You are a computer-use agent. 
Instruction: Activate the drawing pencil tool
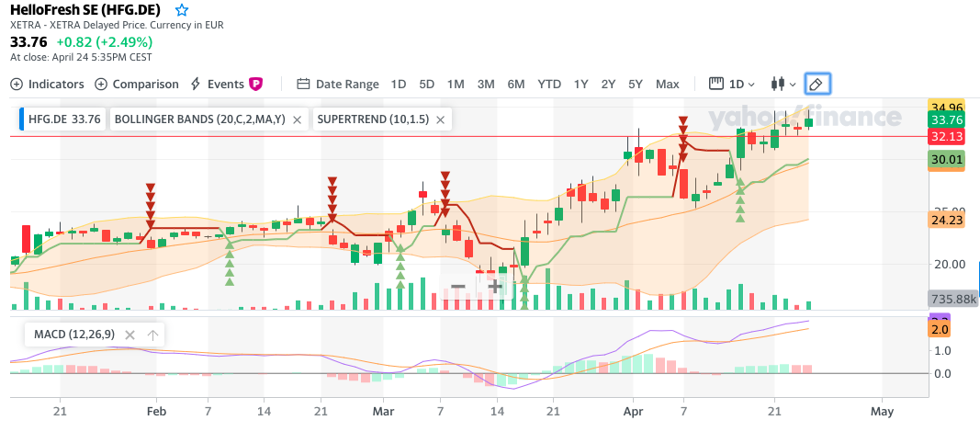point(817,84)
